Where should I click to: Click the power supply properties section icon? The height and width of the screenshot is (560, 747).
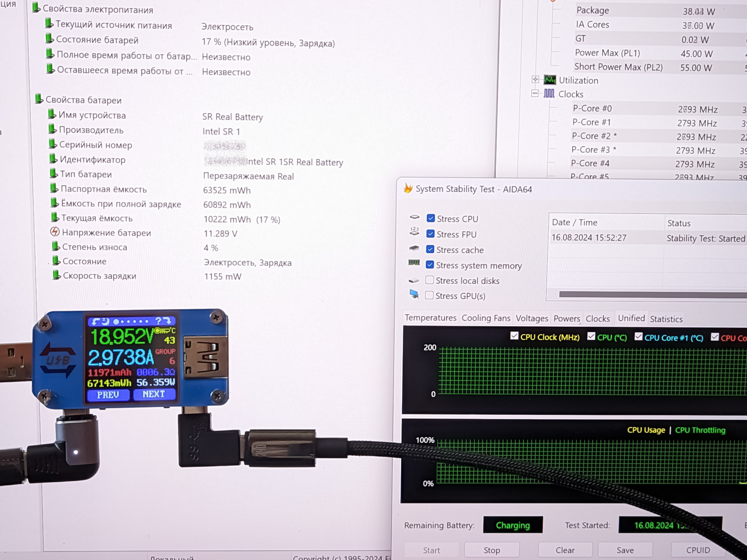click(x=36, y=8)
